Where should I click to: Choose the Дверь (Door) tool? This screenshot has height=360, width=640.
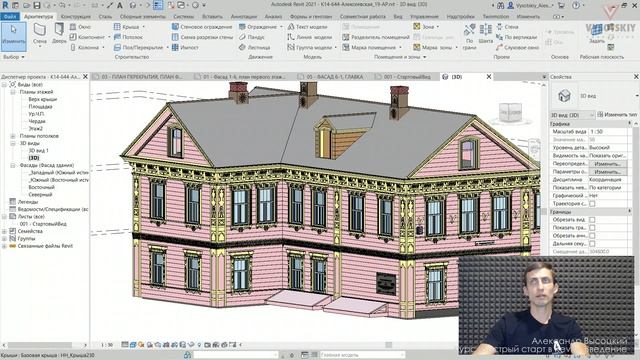tap(59, 33)
